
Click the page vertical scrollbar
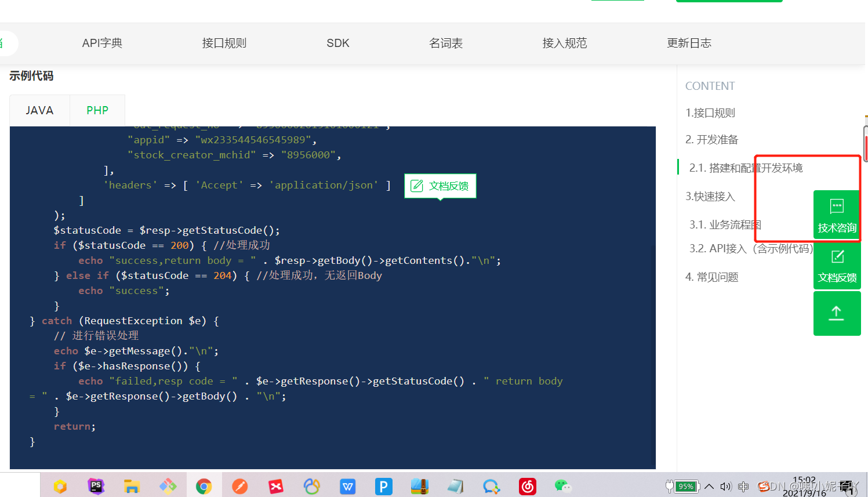pyautogui.click(x=866, y=143)
